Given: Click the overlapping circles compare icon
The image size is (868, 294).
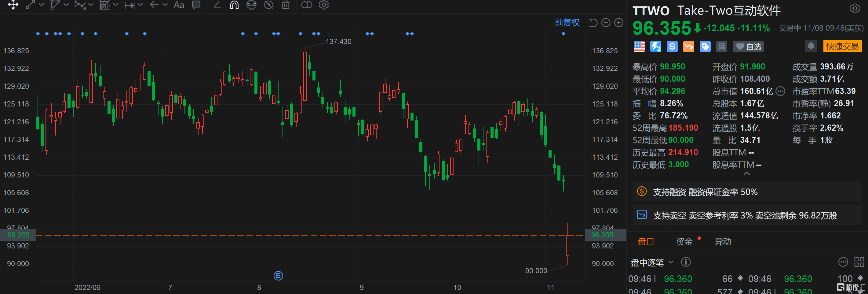Looking at the screenshot, I should coord(307,5).
